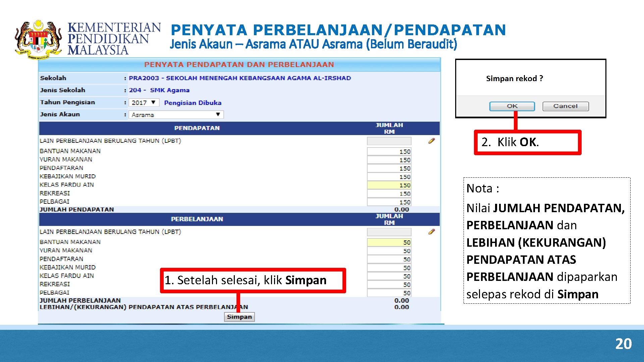The height and width of the screenshot is (362, 644).
Task: Click the Lebihan/(Kekurangan) Pendapatan row label
Action: pyautogui.click(x=144, y=307)
